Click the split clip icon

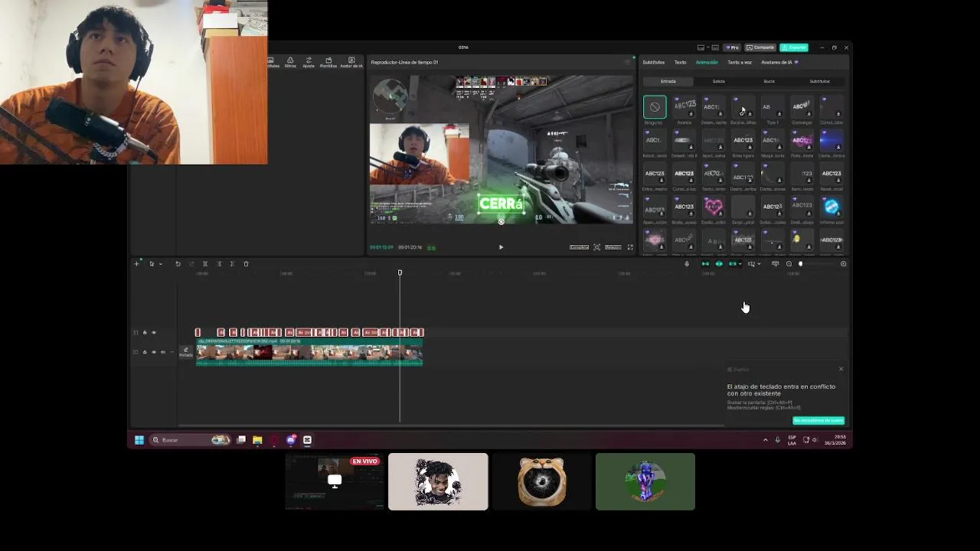click(x=205, y=264)
